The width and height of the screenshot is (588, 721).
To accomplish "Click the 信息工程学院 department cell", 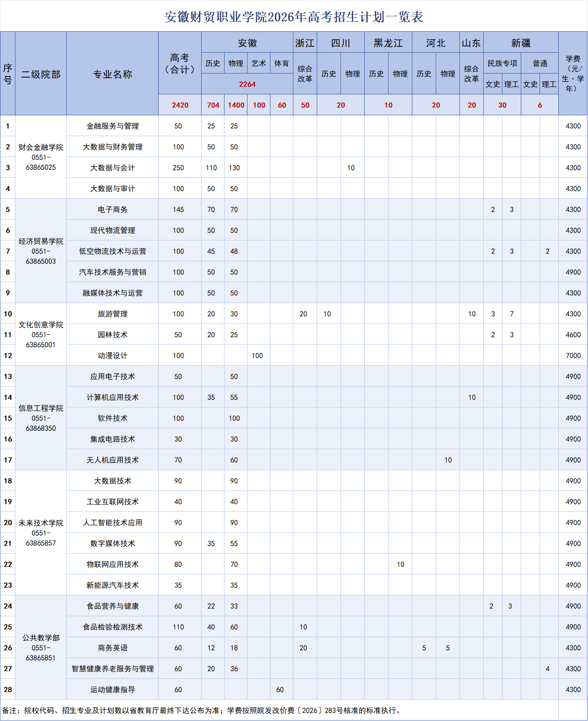I will pyautogui.click(x=41, y=418).
